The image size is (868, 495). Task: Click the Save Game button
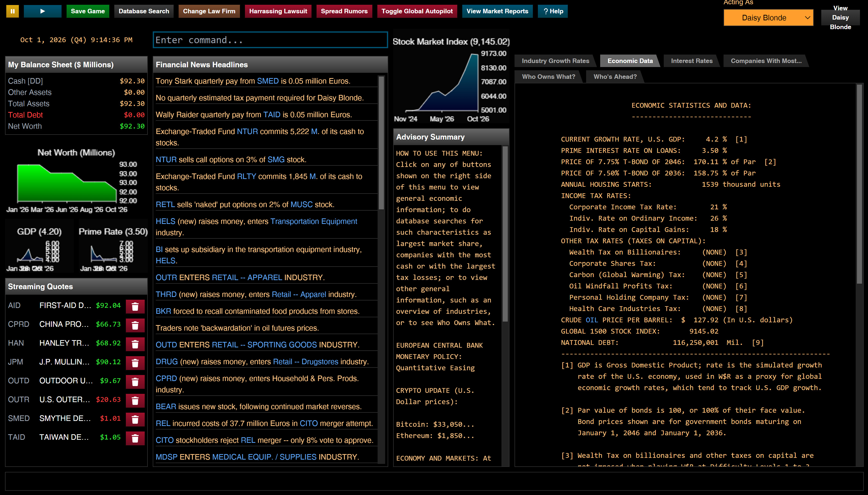click(87, 11)
